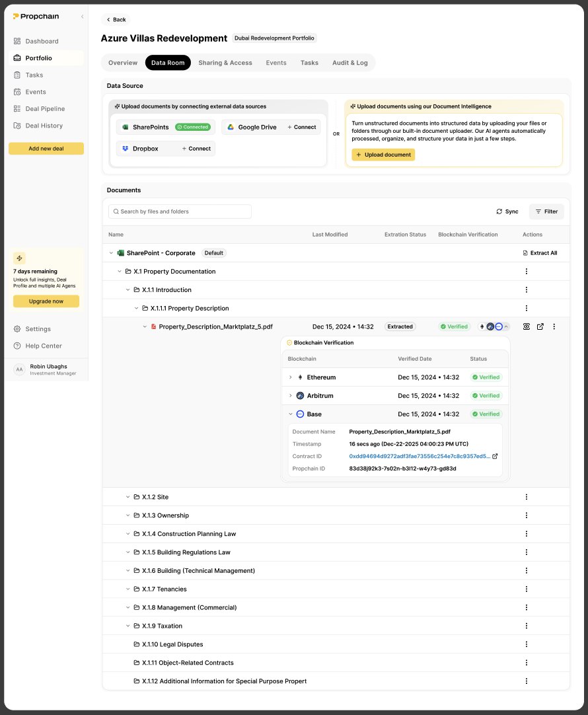Viewport: 588px width, 715px height.
Task: Click the preview icon for Marktplatz PDF
Action: coord(527,327)
